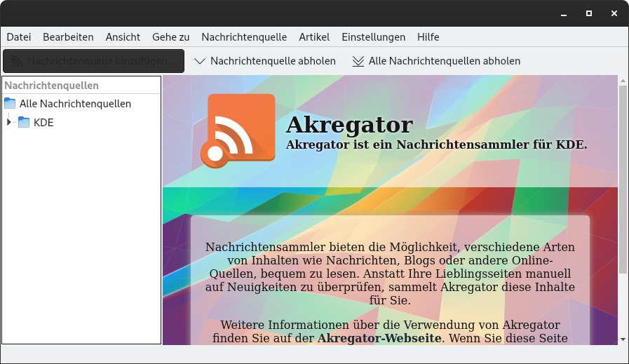Click Nachrichtenquelle hinzufügen toolbar button

point(93,61)
